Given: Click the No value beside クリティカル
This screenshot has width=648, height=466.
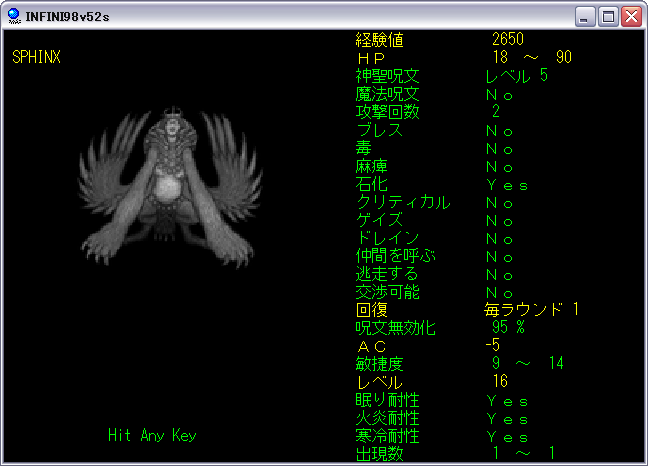Looking at the screenshot, I should click(499, 203).
